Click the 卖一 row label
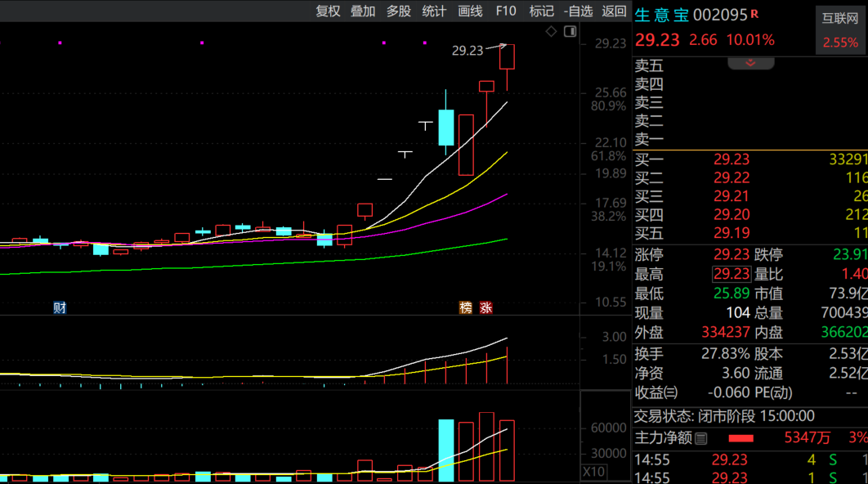The width and height of the screenshot is (868, 484). (x=649, y=139)
